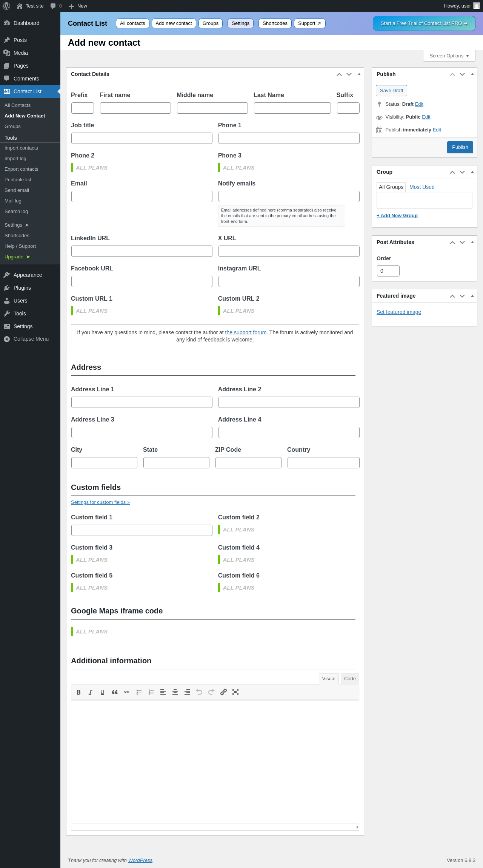Move the Group panel down
This screenshot has width=483, height=868.
point(462,172)
